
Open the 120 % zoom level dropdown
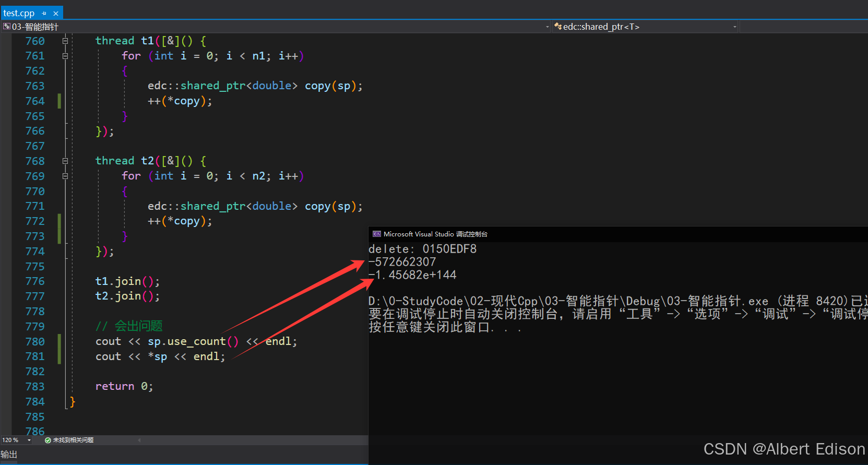click(x=29, y=440)
